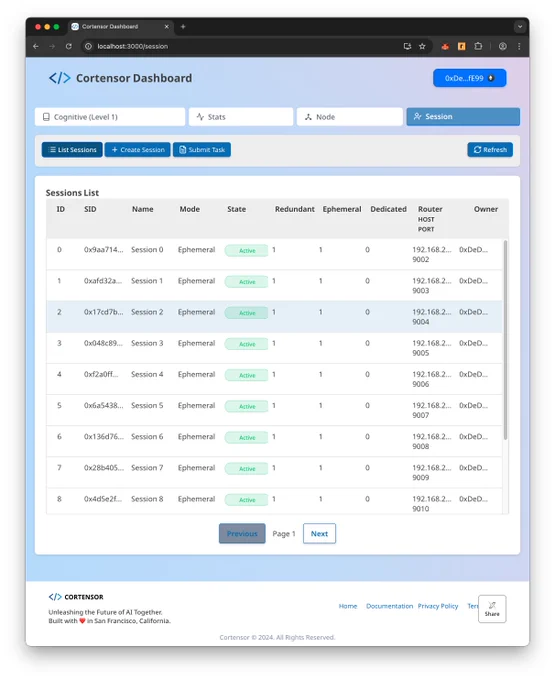Click the Session 6 name cell
Viewport: 555px width, 680px height.
pos(147,437)
